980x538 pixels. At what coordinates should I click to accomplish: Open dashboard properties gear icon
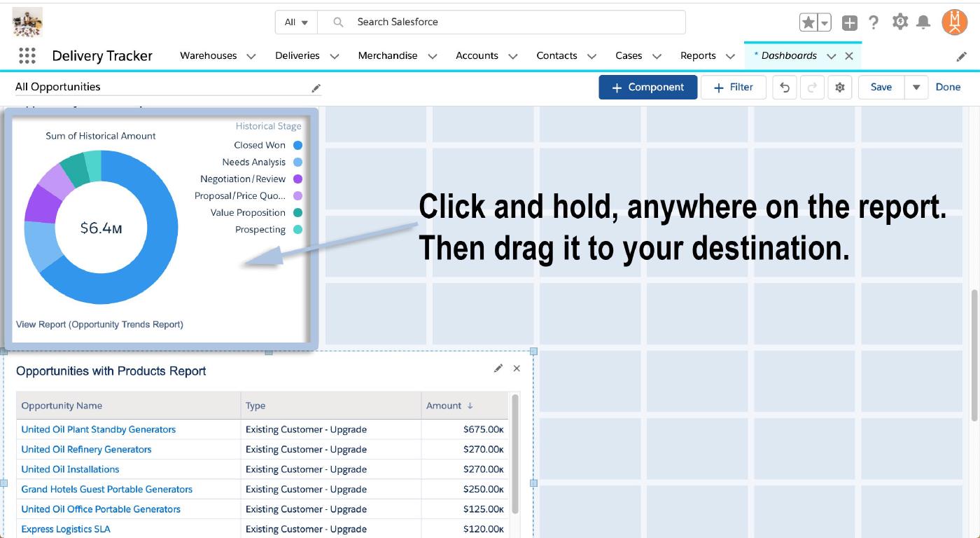839,88
